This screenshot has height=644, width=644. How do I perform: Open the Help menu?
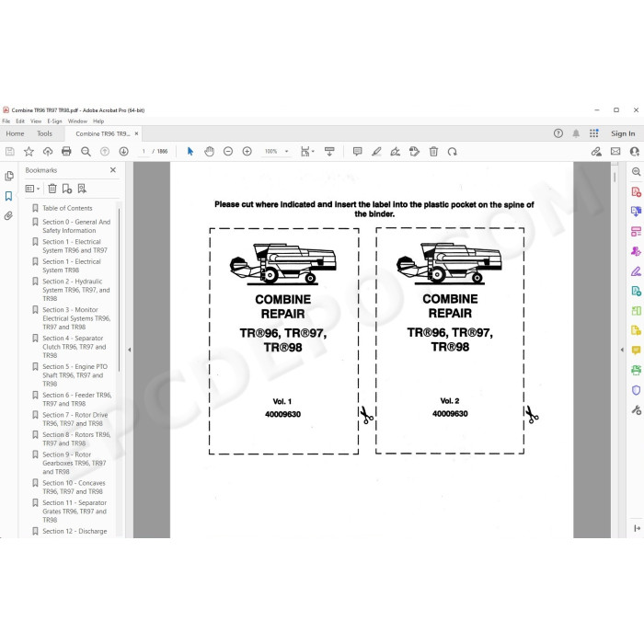pyautogui.click(x=98, y=121)
